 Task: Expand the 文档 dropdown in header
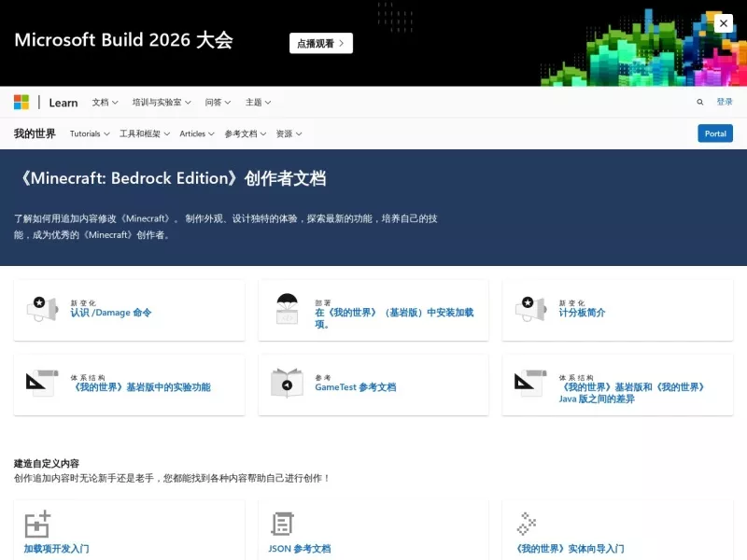coord(105,102)
